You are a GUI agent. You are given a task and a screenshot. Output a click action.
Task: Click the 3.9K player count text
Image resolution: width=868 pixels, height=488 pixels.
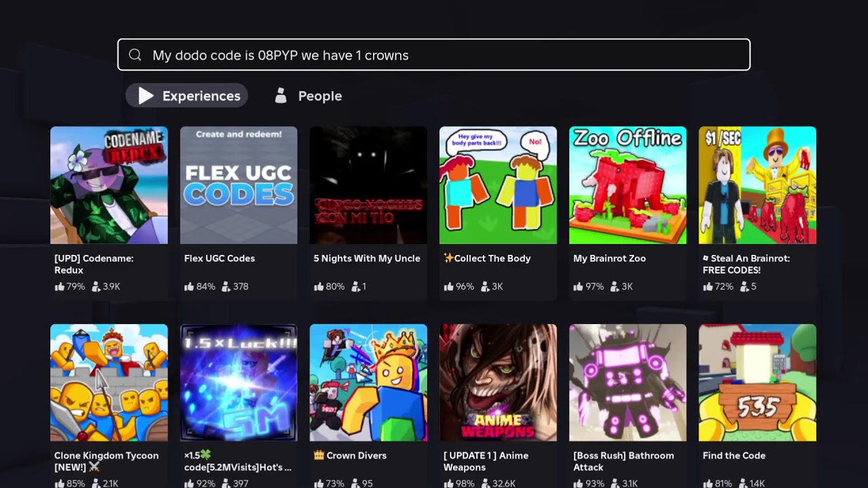[111, 287]
